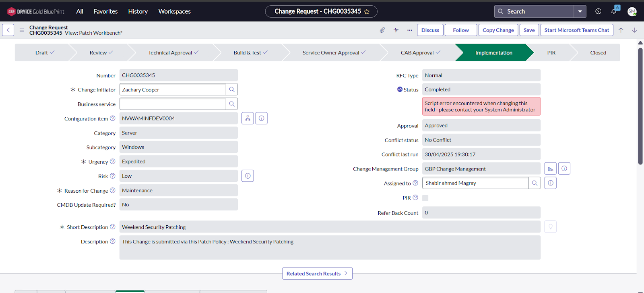This screenshot has width=644, height=293.
Task: Click the Change Request CHG0035345 title pill
Action: point(321,11)
